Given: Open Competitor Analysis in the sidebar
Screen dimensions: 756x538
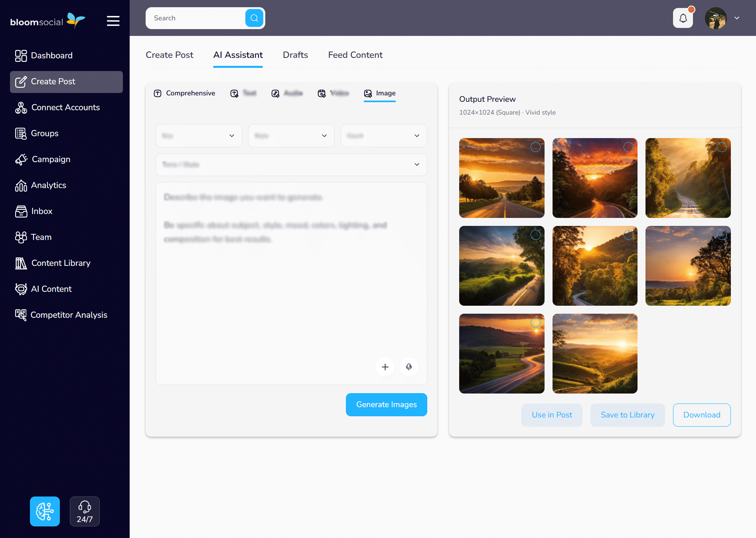Looking at the screenshot, I should tap(66, 315).
